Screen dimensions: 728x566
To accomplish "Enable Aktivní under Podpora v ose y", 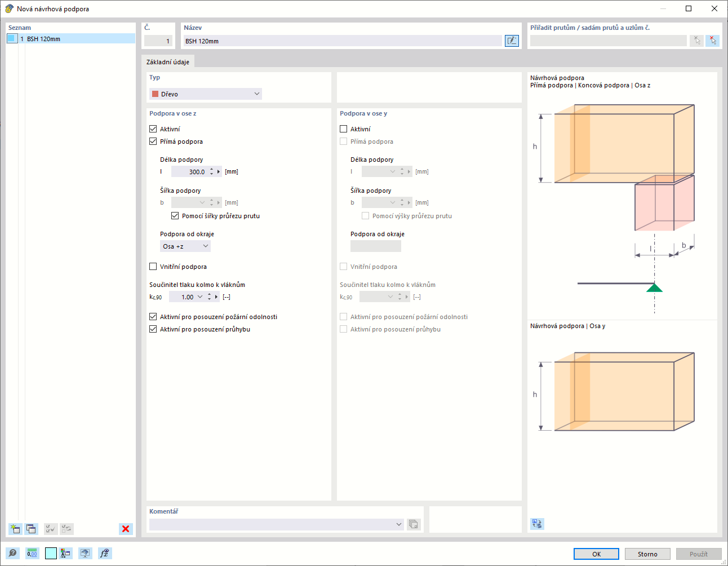I will pos(344,129).
